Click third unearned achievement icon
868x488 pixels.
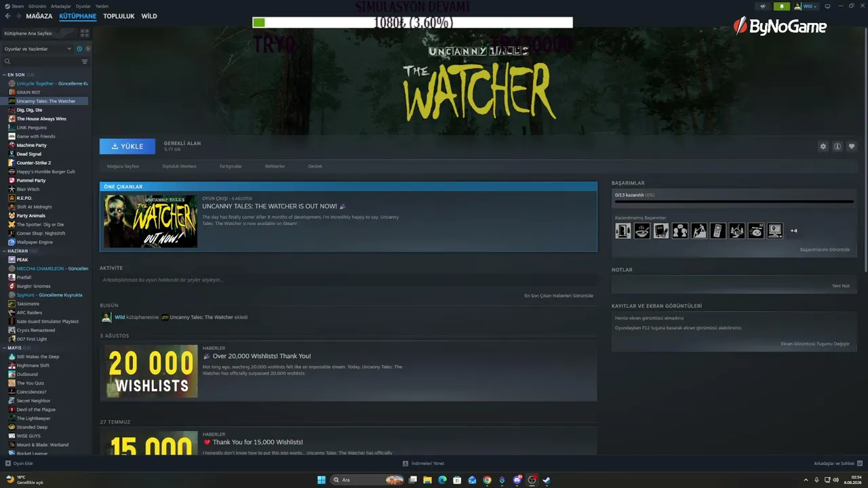(661, 230)
